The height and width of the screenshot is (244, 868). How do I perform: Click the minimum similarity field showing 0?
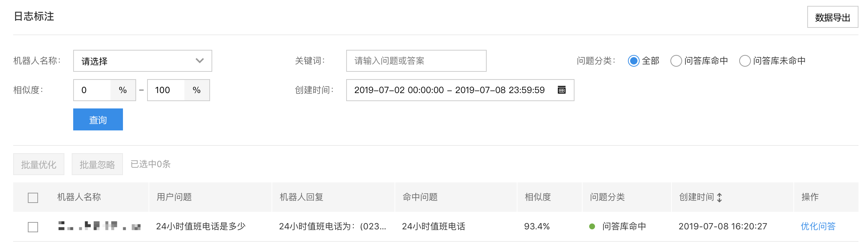(92, 90)
